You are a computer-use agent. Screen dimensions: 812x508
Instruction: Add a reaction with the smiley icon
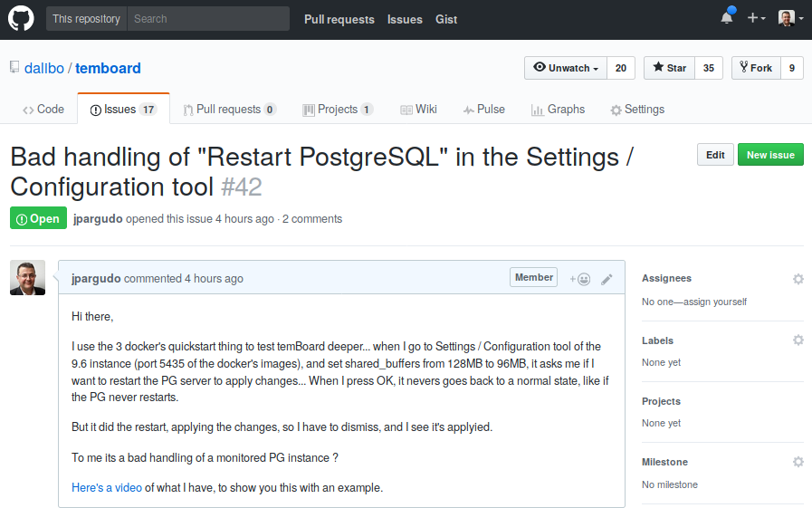(580, 279)
